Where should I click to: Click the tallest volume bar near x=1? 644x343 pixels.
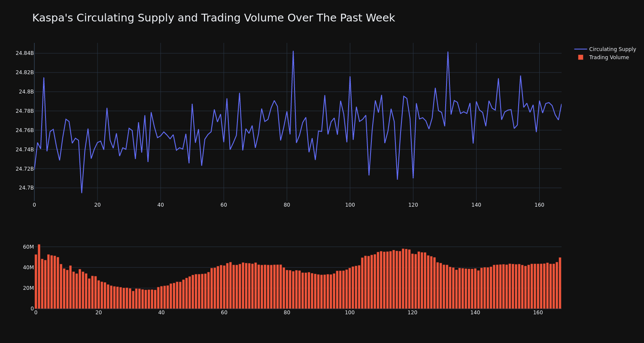click(39, 277)
